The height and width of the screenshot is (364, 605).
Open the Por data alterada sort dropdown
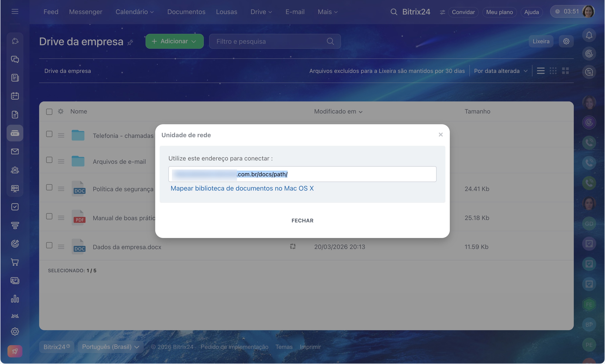pos(500,71)
